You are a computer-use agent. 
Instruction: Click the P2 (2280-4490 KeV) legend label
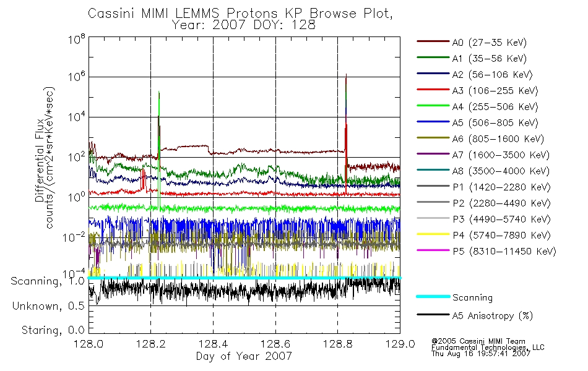(x=501, y=203)
